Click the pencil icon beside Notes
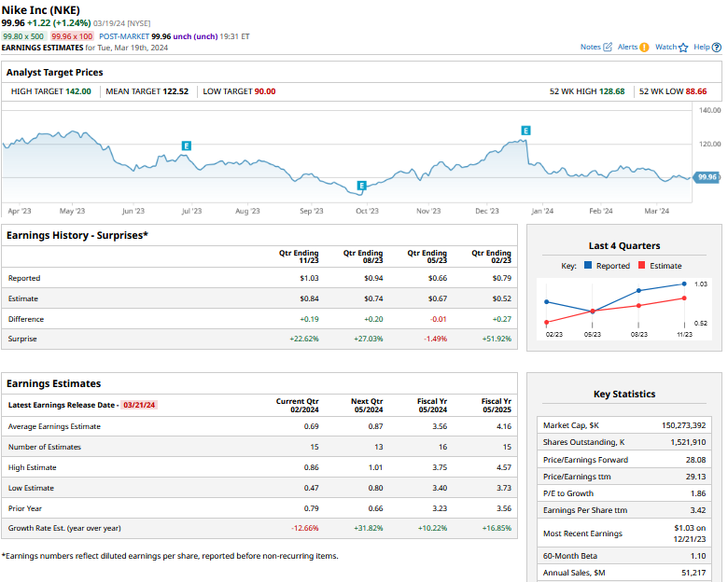 [609, 48]
